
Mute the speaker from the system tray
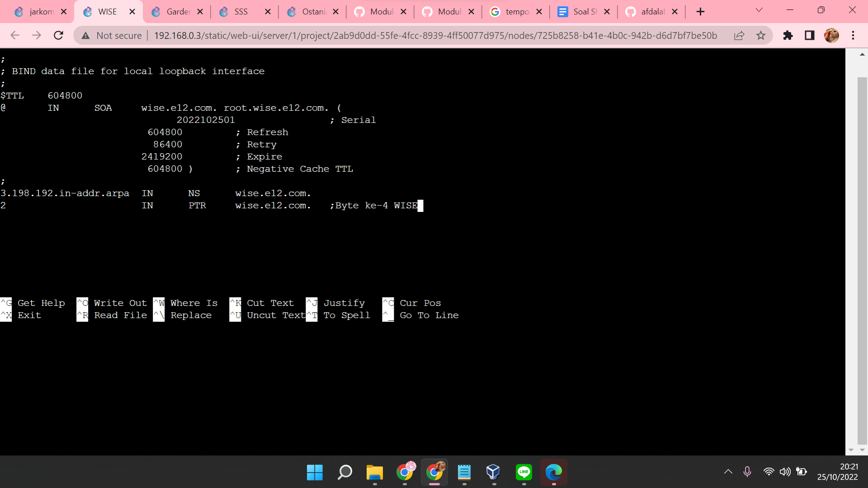(x=785, y=471)
